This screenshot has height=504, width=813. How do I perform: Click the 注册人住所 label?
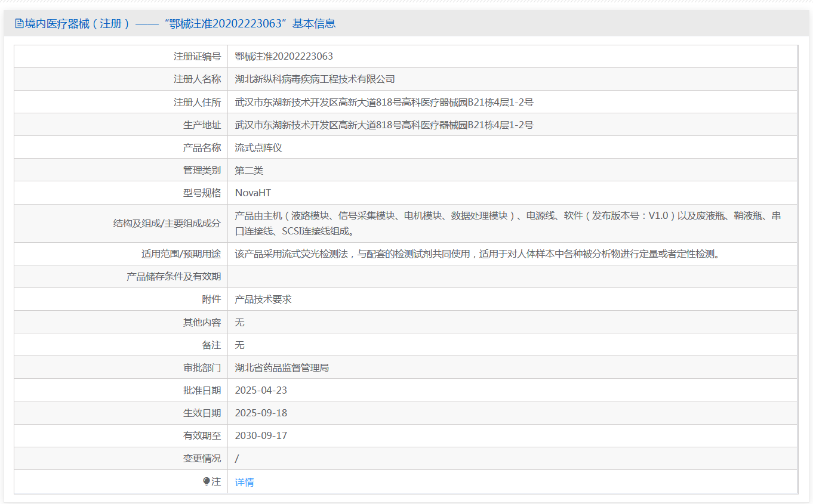point(198,102)
